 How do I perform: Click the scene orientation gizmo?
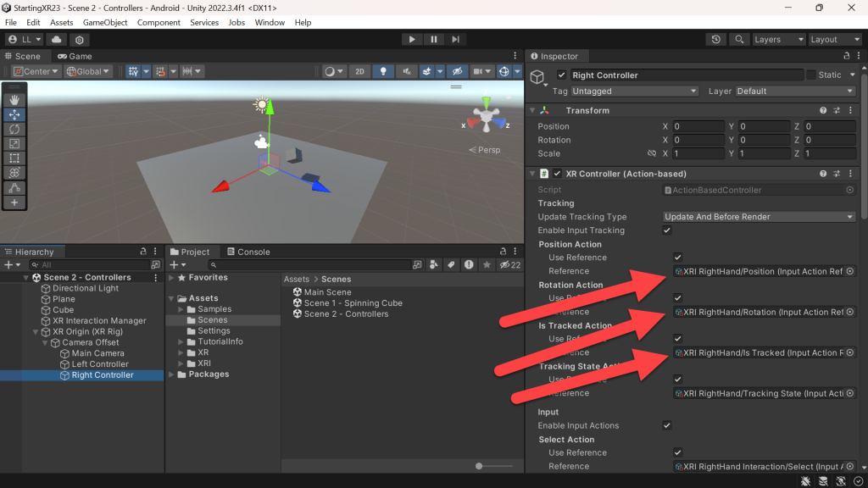486,117
